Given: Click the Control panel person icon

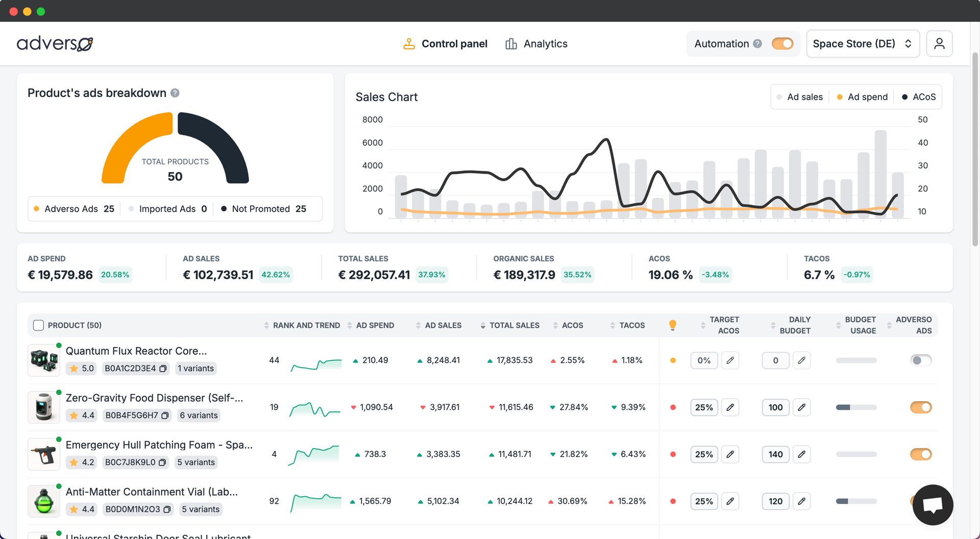Looking at the screenshot, I should [408, 44].
